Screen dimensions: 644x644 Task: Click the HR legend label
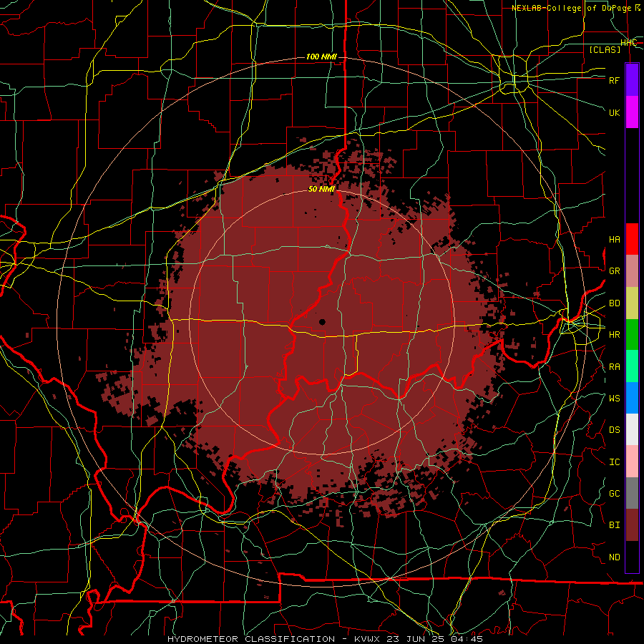[615, 335]
